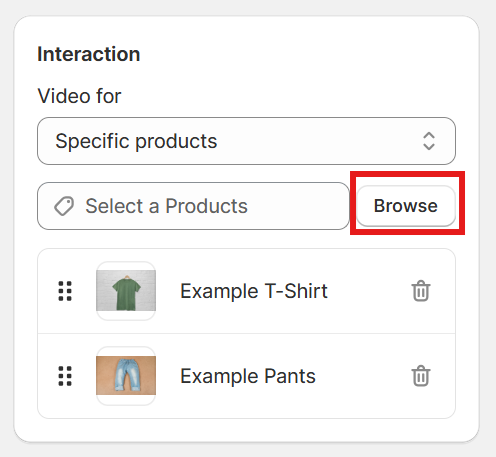Remove Example Pants with trash icon

click(421, 376)
